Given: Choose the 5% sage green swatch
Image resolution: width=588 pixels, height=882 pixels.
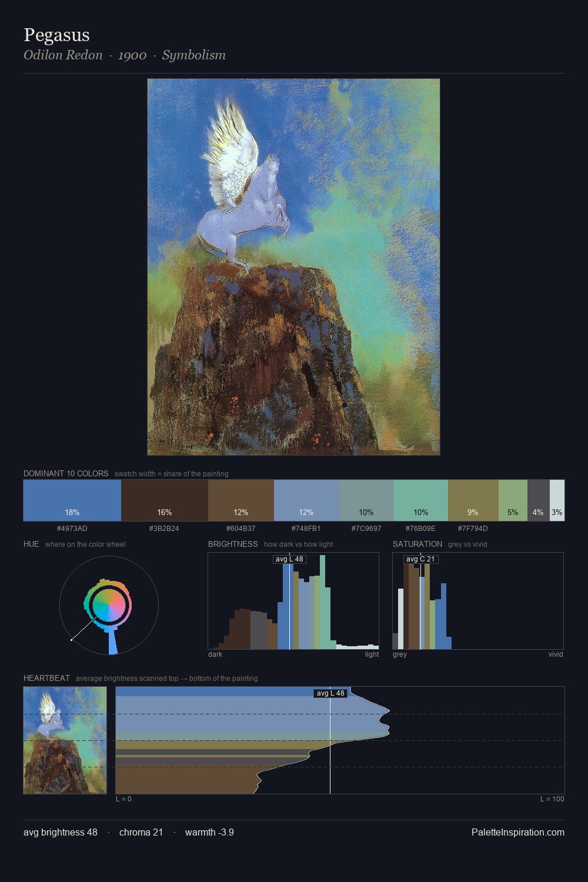Looking at the screenshot, I should (x=513, y=500).
